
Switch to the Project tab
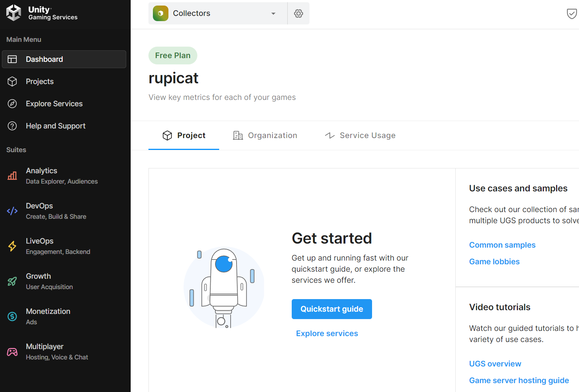[184, 135]
